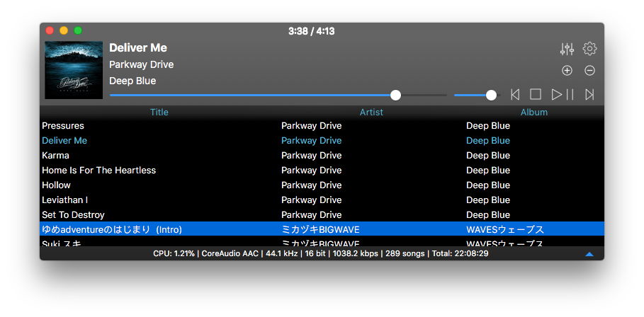Image resolution: width=644 pixels, height=317 pixels.
Task: Skip to next track
Action: click(x=589, y=95)
